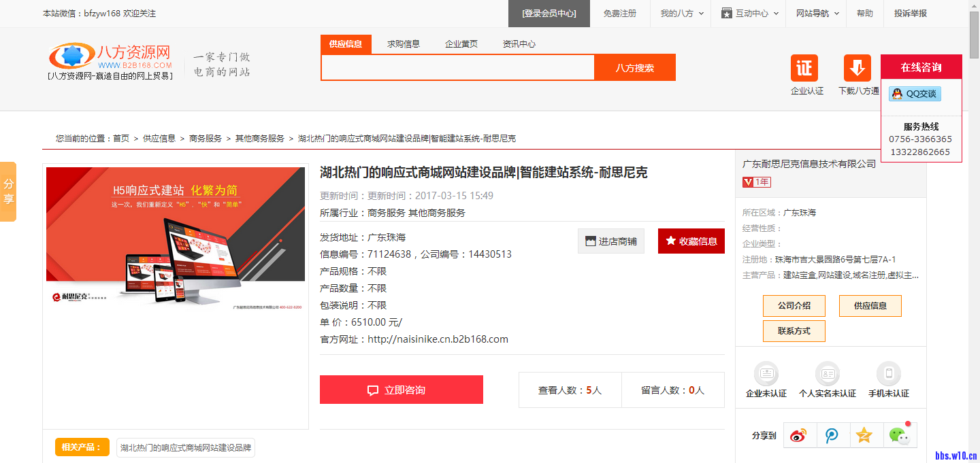This screenshot has width=980, height=463.
Task: Click the 在线咨询 panel header
Action: pyautogui.click(x=921, y=67)
